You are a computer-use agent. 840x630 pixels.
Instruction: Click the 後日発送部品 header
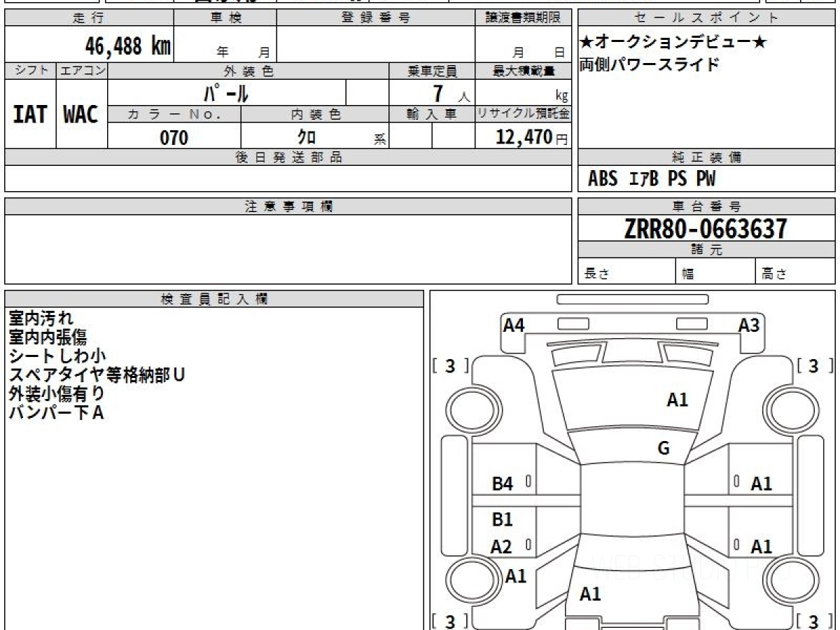click(288, 157)
